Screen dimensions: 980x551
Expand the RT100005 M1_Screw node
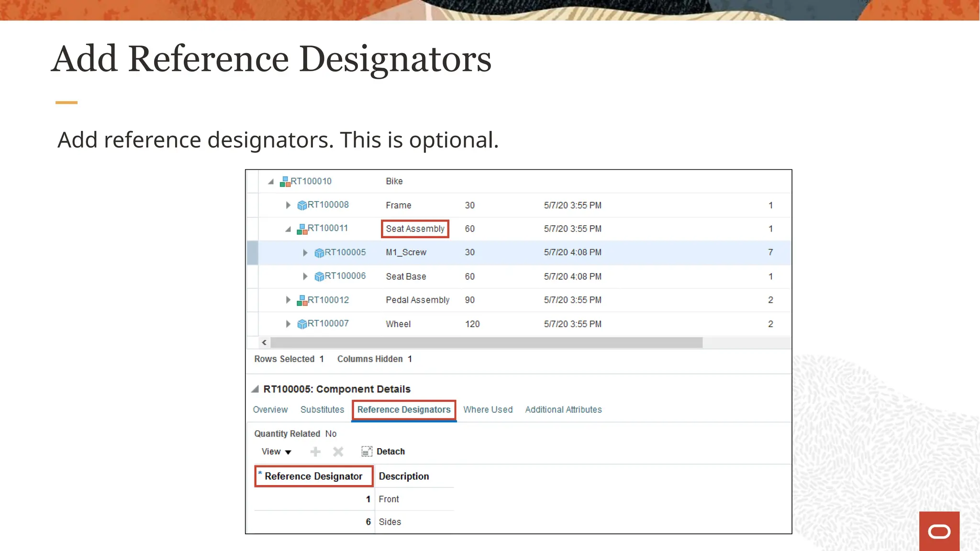(x=305, y=253)
